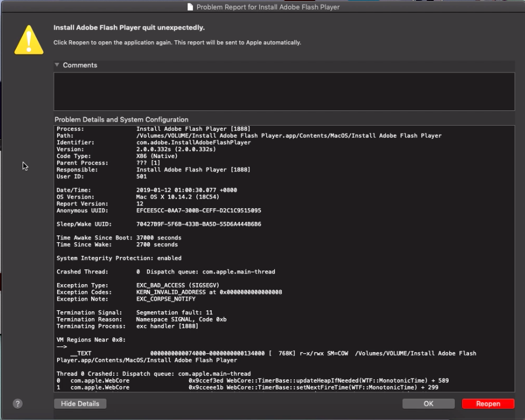Click the Termination Reason value 'Namespace SIGNAL, Code 0xb'
The width and height of the screenshot is (525, 420).
click(x=181, y=319)
